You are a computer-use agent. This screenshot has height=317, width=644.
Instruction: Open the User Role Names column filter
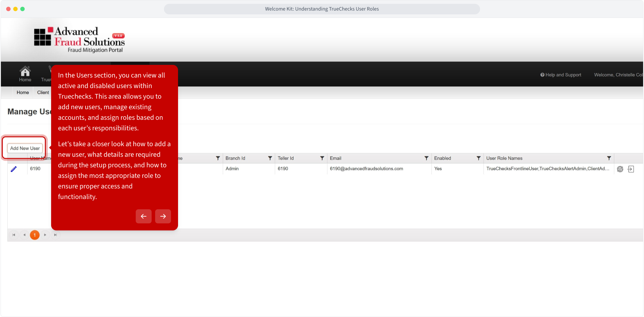[x=609, y=158]
